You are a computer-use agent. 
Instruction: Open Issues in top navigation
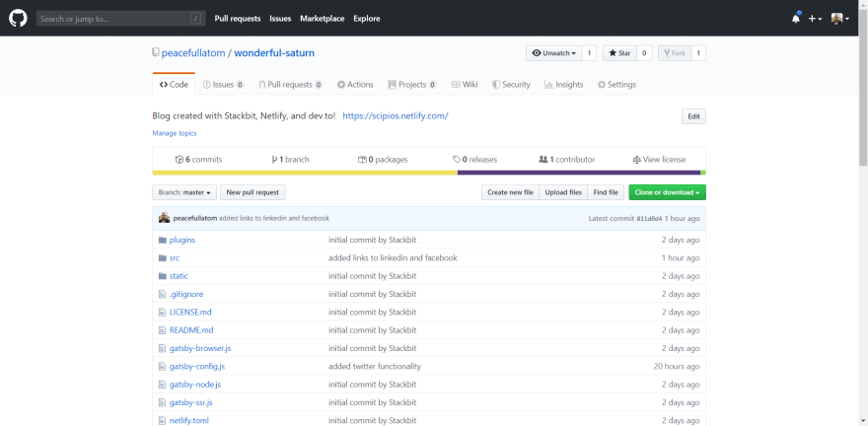(x=281, y=19)
